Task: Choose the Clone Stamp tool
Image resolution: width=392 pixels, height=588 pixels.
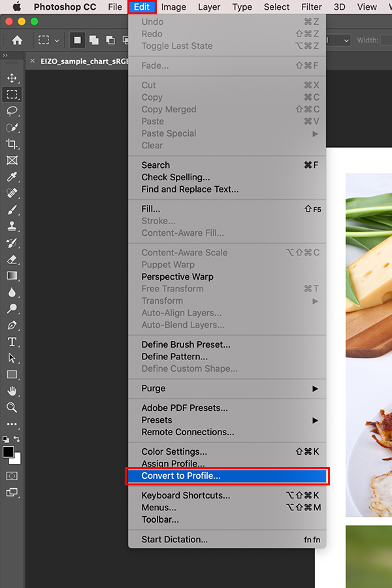Action: [12, 227]
